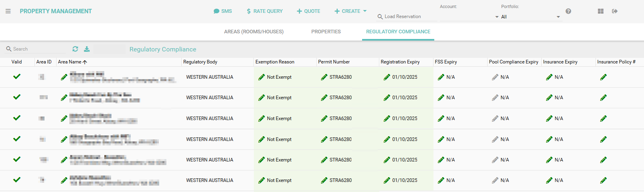The height and width of the screenshot is (192, 644).
Task: Click the grid apps icon in the header
Action: pos(600,11)
